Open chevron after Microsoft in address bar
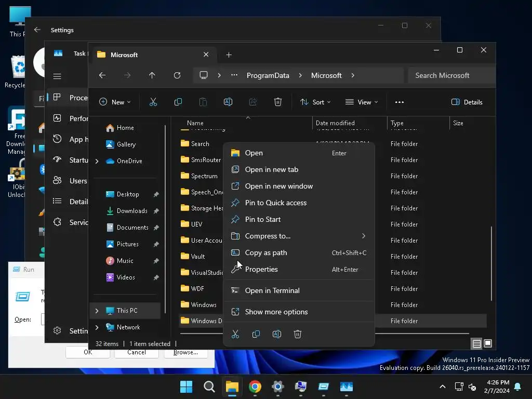This screenshot has width=532, height=399. click(353, 75)
